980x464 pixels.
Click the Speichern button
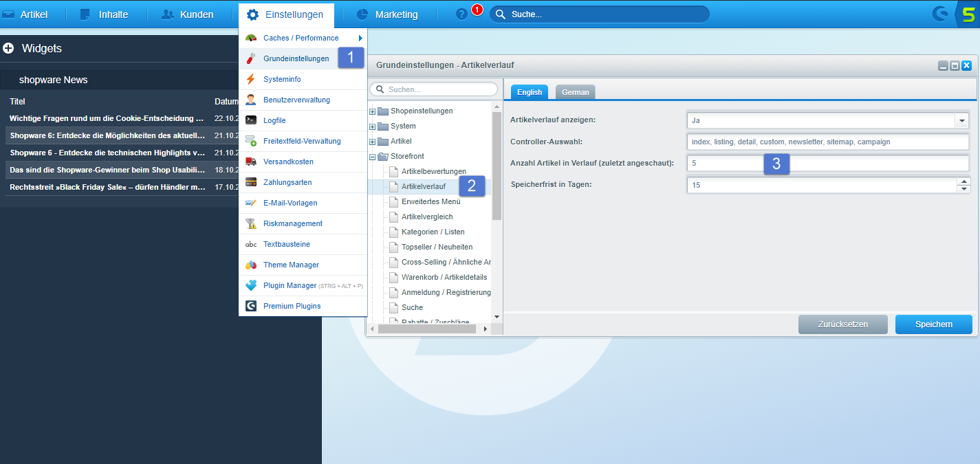click(934, 324)
